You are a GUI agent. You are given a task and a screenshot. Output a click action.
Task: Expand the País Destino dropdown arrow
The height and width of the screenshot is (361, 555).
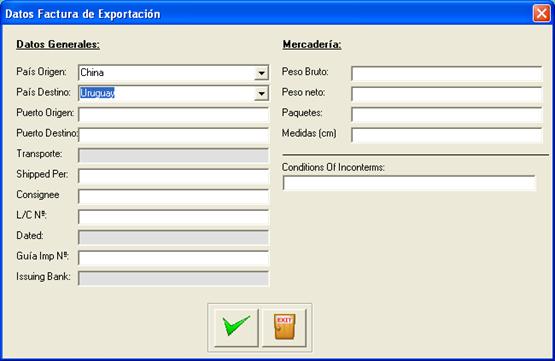click(x=261, y=93)
